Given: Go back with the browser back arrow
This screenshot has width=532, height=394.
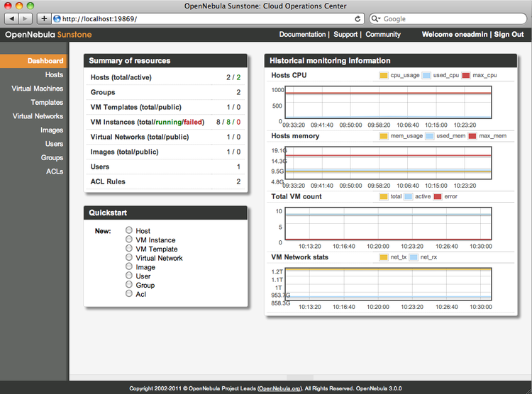Looking at the screenshot, I should [12, 18].
